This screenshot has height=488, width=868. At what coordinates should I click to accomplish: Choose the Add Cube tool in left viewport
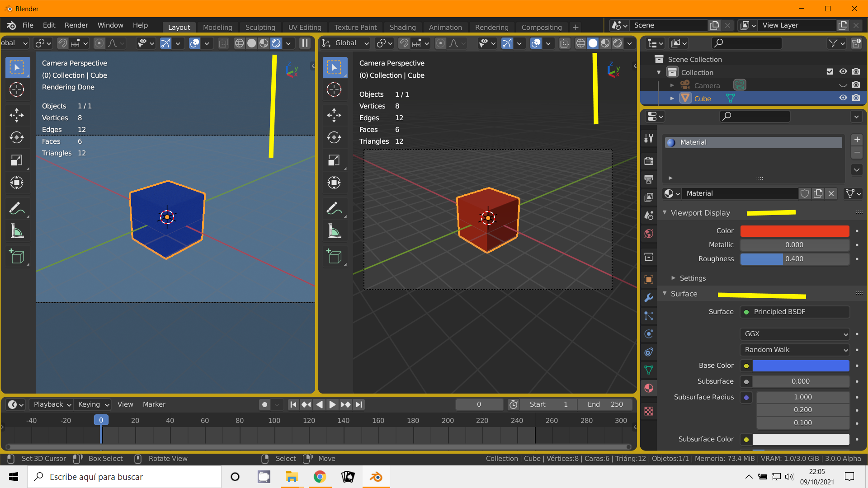(x=17, y=257)
